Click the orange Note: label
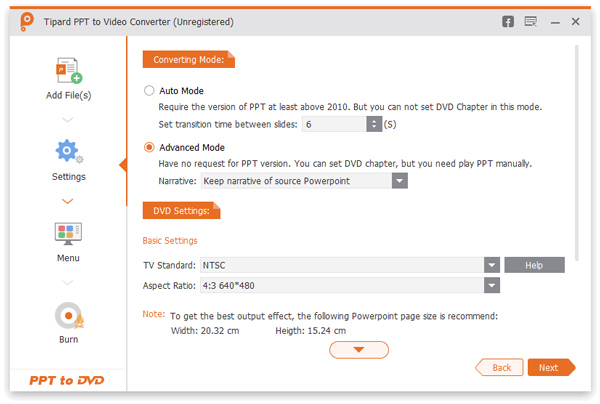This screenshot has width=600, height=404. click(153, 314)
